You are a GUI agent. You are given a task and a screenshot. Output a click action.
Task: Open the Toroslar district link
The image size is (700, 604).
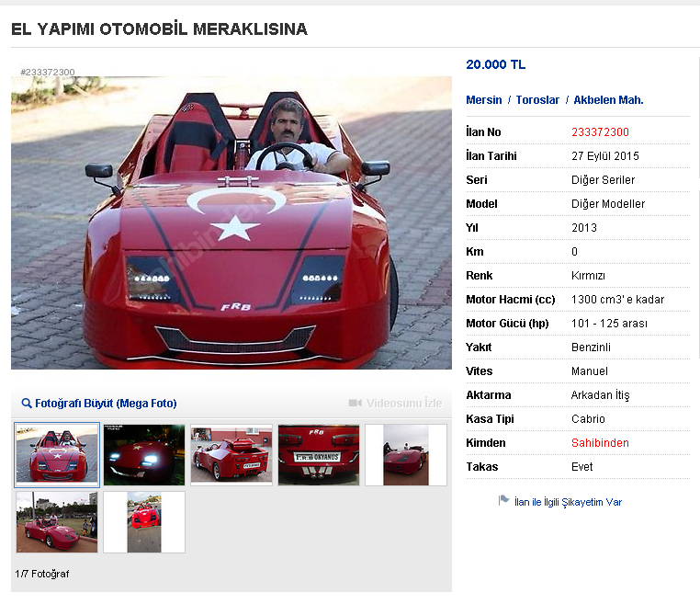[537, 99]
